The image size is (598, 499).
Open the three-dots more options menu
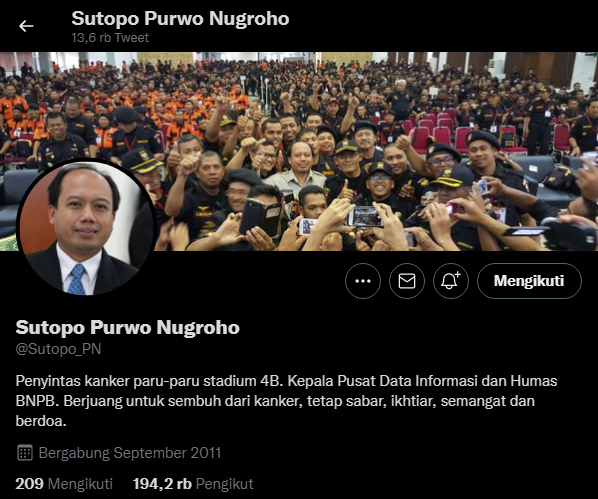pyautogui.click(x=363, y=281)
